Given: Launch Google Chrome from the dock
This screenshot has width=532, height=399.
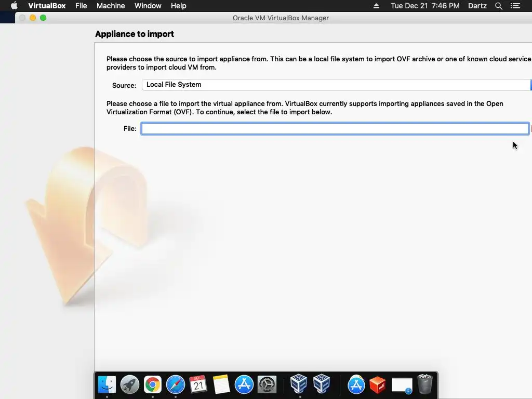Looking at the screenshot, I should pos(152,384).
